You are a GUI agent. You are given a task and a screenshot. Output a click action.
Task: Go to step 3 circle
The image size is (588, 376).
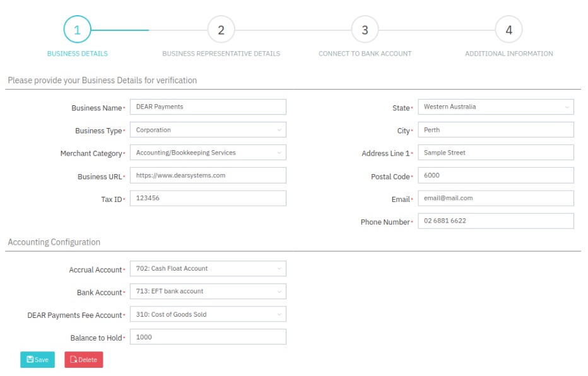click(x=365, y=30)
